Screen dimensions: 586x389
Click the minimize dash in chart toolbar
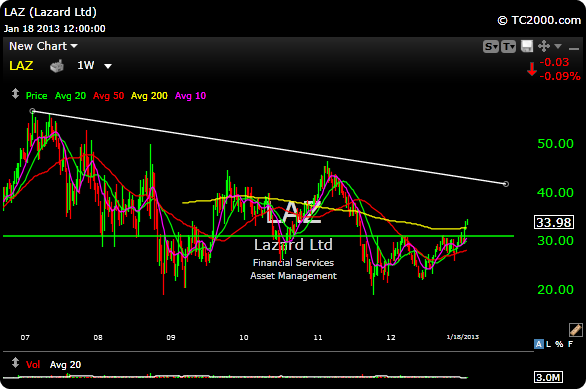pos(574,49)
